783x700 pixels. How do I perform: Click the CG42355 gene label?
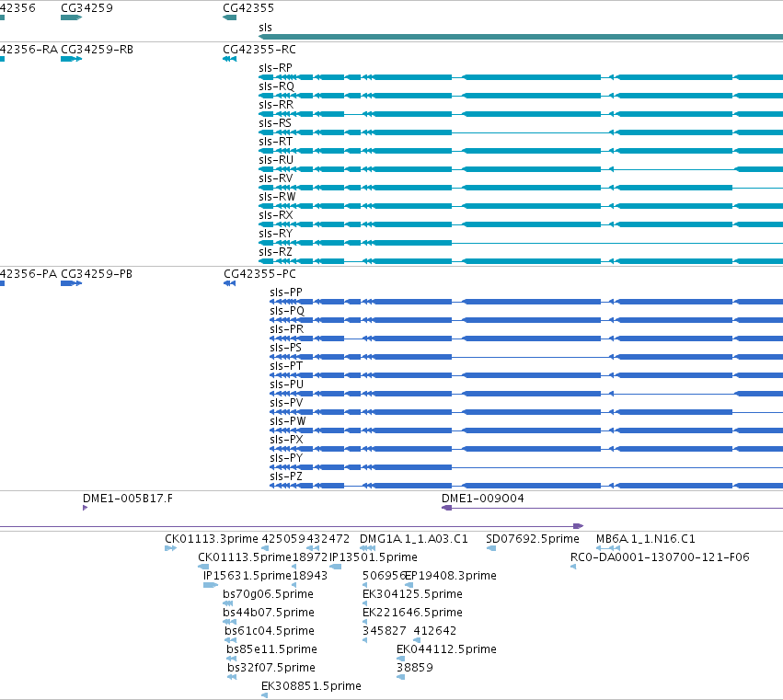pyautogui.click(x=248, y=8)
